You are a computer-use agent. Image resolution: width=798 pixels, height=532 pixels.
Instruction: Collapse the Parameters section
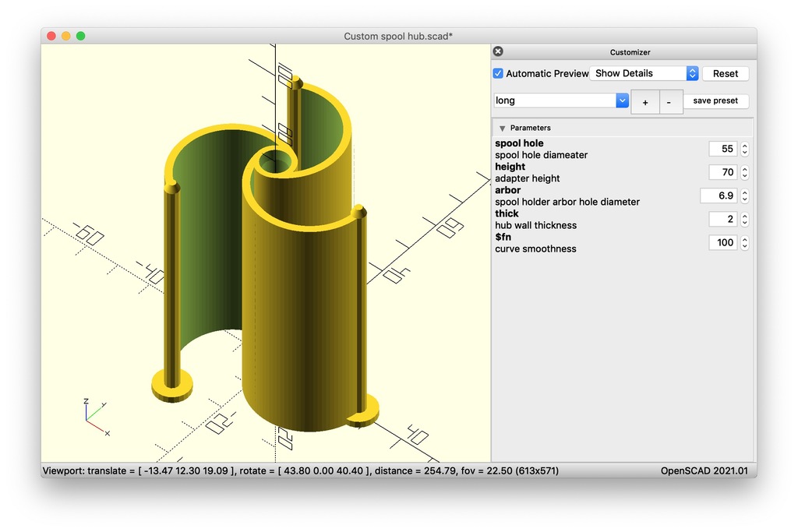(x=502, y=128)
